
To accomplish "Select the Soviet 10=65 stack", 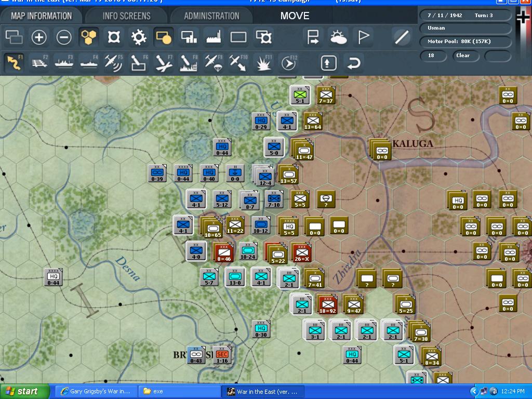I will [x=211, y=228].
